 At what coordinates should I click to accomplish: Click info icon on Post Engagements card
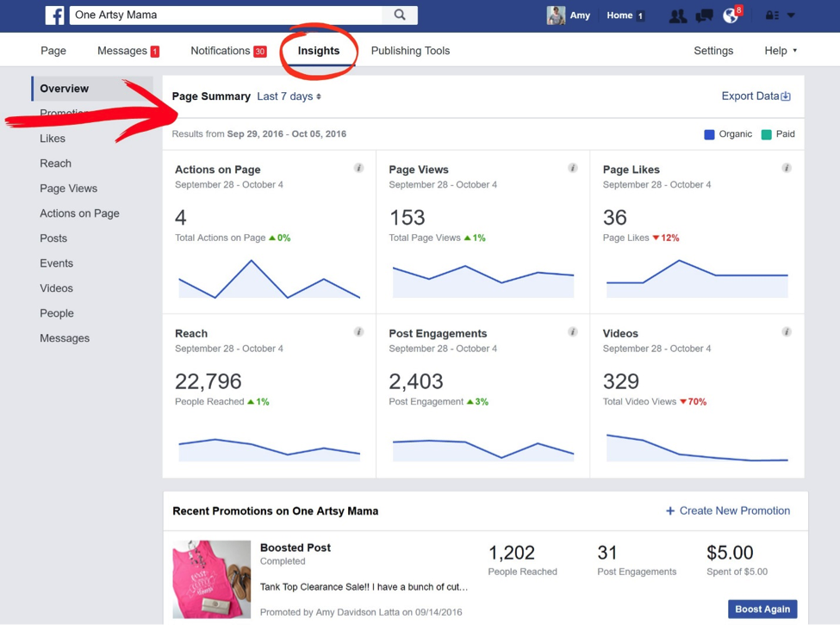pyautogui.click(x=573, y=331)
